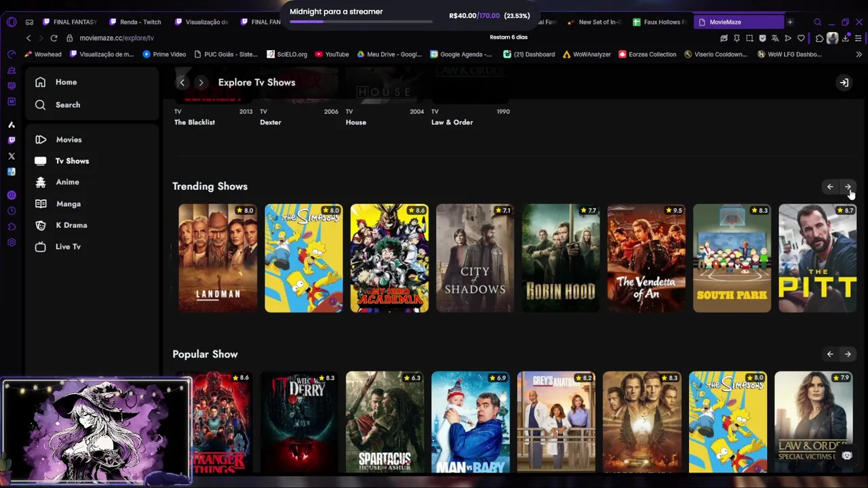Open Twitch in the browser sidebar
868x488 pixels.
pos(11,140)
